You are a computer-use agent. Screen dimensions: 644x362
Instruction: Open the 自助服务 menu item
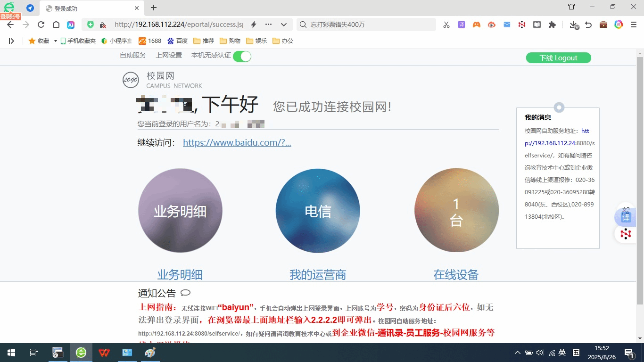point(133,55)
